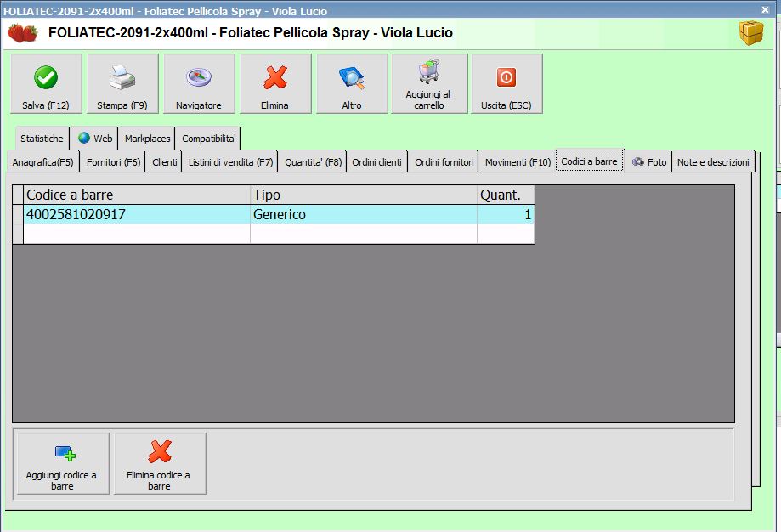Screen dimensions: 781x532
Task: Click Elimina codice a barre button
Action: tap(160, 463)
